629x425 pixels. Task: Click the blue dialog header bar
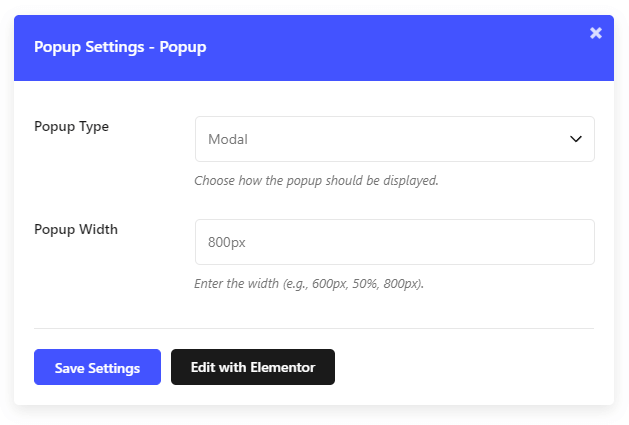(x=314, y=48)
